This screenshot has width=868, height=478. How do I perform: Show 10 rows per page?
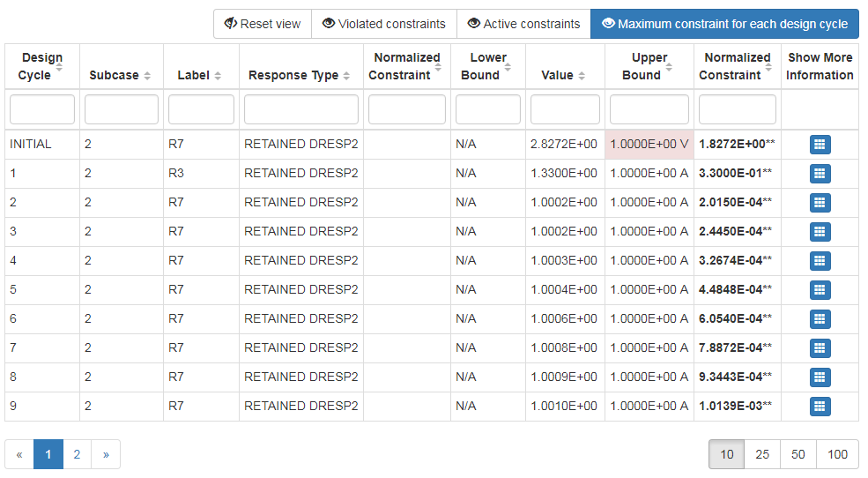click(x=726, y=454)
